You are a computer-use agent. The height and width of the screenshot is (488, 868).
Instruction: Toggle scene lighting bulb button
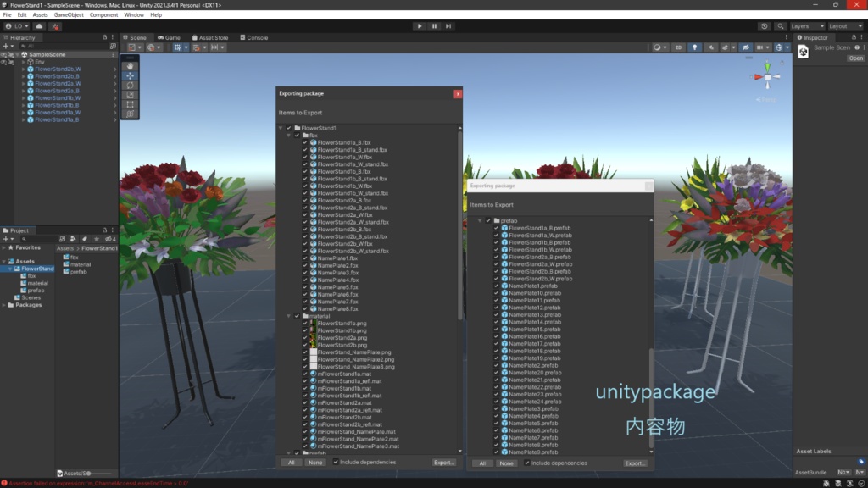695,47
